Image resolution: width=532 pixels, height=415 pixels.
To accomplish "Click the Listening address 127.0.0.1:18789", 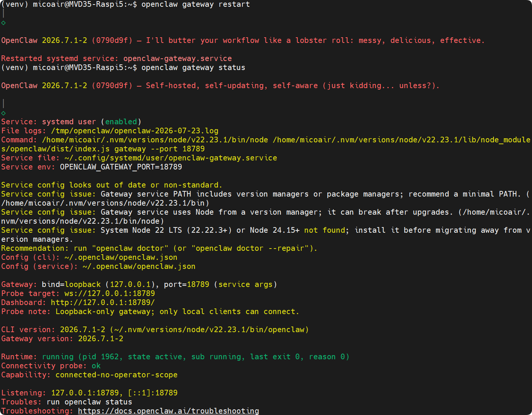I will click(85, 393).
